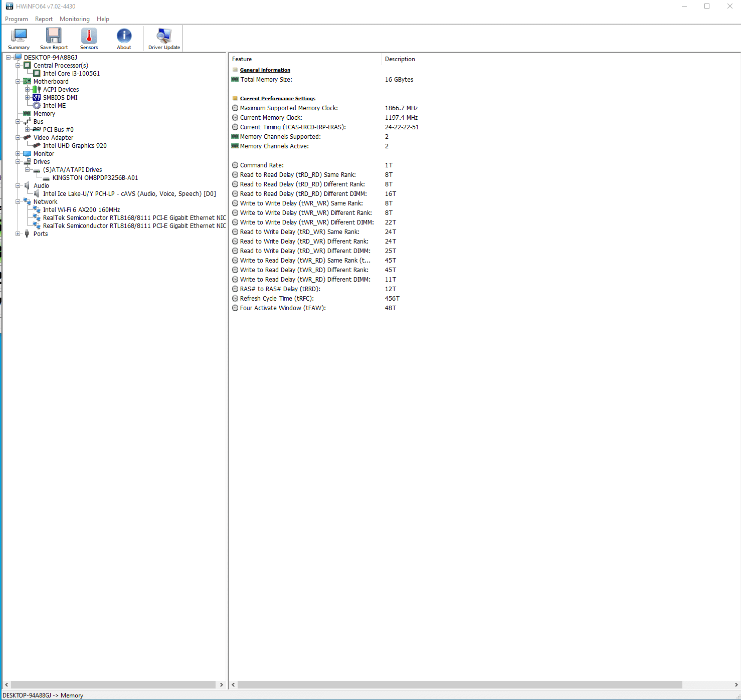Select the ACPI Devices icon
741x700 pixels.
point(37,89)
